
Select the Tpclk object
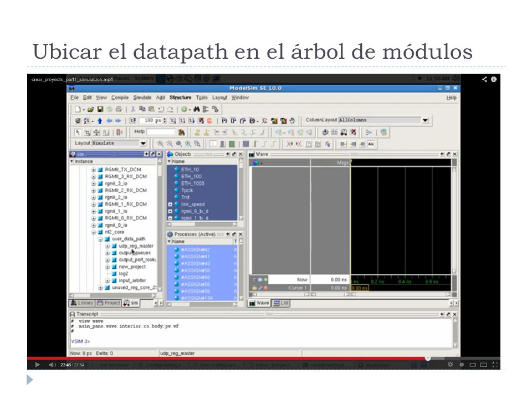click(x=187, y=190)
